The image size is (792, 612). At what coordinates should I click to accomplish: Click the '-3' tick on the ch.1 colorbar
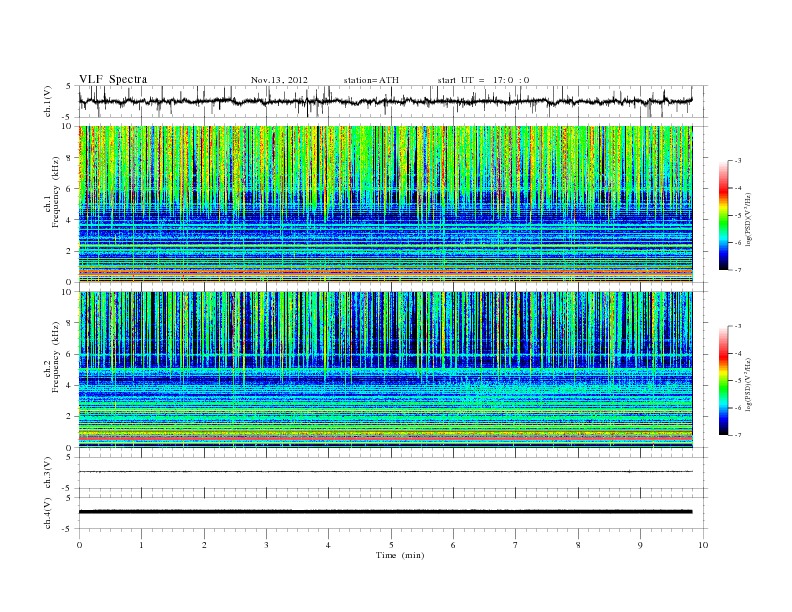pos(738,161)
